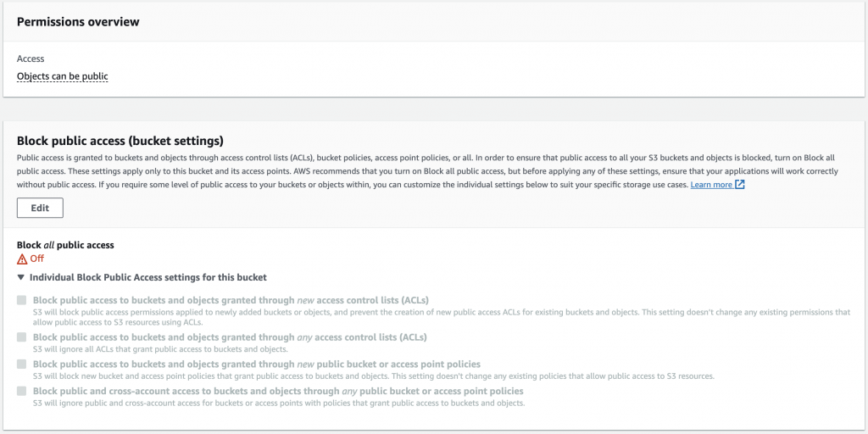Select the Block public access (bucket settings) heading
The width and height of the screenshot is (868, 434).
point(120,141)
